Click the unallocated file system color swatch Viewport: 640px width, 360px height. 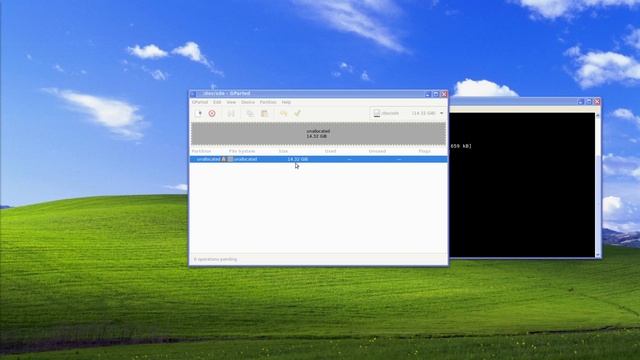(230, 159)
